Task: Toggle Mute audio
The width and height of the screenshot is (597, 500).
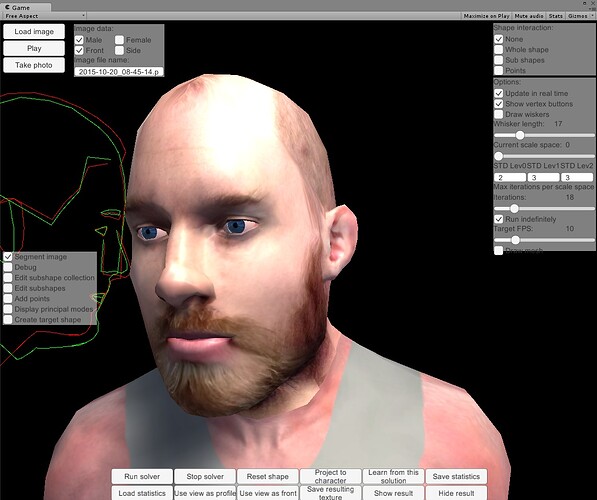Action: pyautogui.click(x=529, y=16)
